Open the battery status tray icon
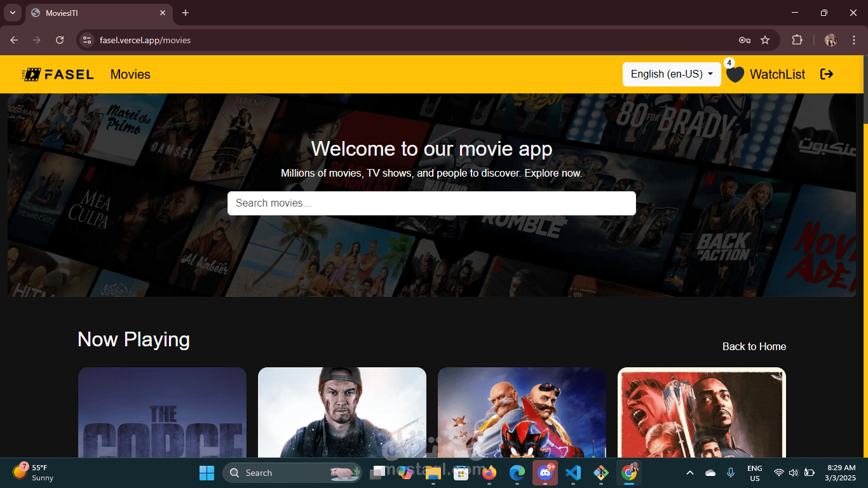868x488 pixels. click(x=810, y=473)
